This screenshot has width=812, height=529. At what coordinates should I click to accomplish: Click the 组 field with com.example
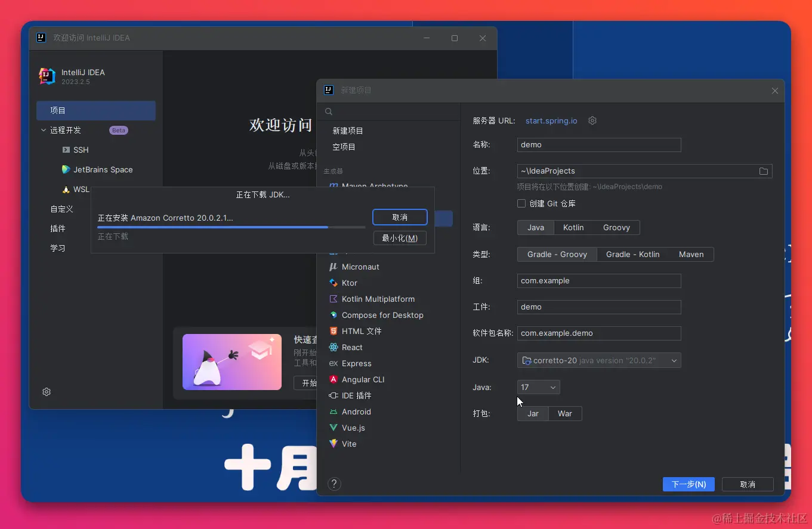coord(599,280)
